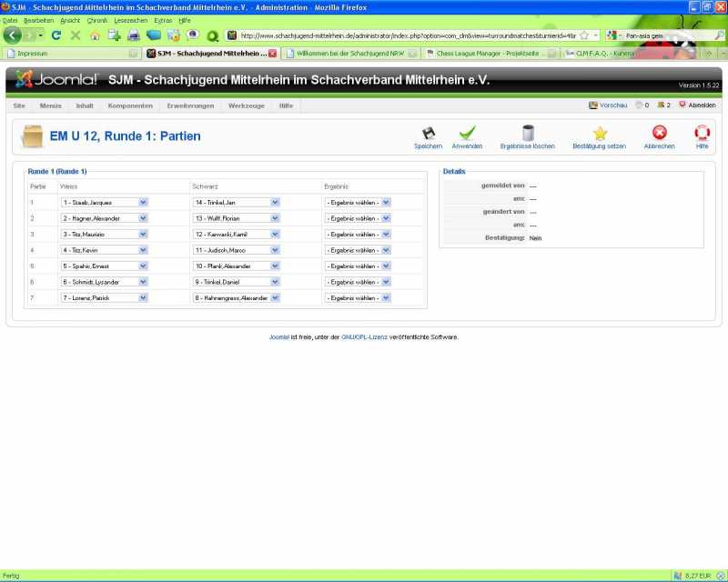Reload the page with Firefox's reload button

[56, 35]
